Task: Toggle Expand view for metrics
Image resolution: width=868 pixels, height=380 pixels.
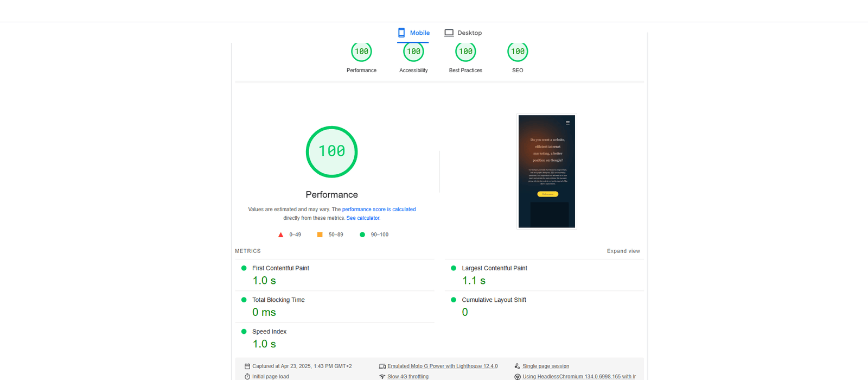Action: point(623,251)
